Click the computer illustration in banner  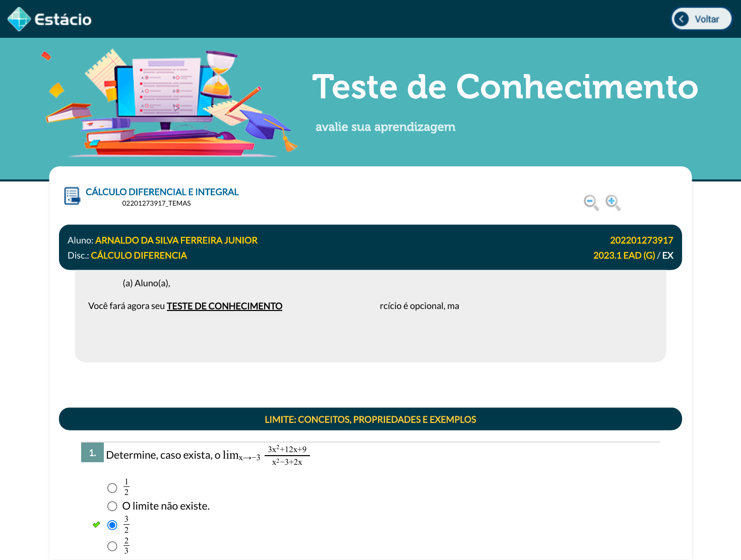pos(166,93)
